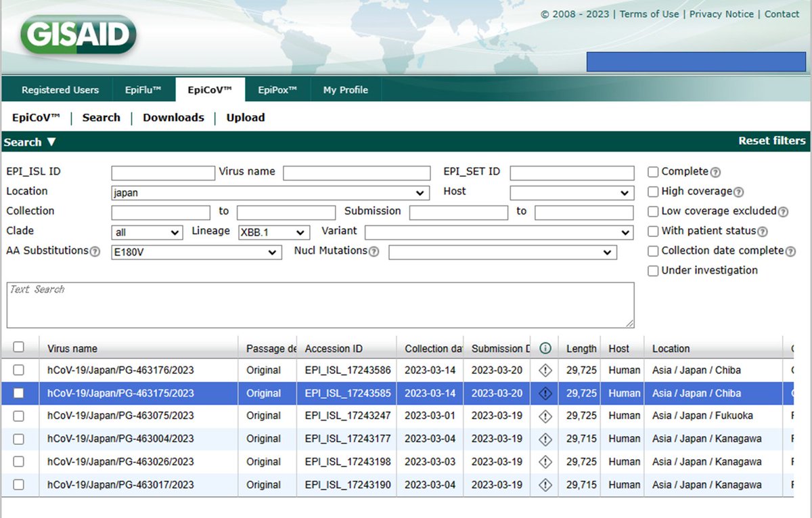812x518 pixels.
Task: Click the Text Search box
Action: (321, 305)
